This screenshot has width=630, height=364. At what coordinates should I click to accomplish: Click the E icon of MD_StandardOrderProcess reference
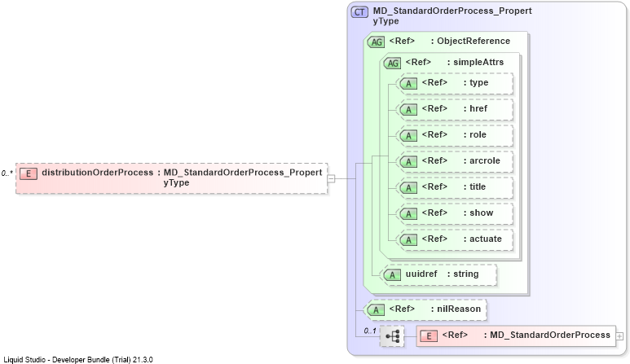[429, 336]
